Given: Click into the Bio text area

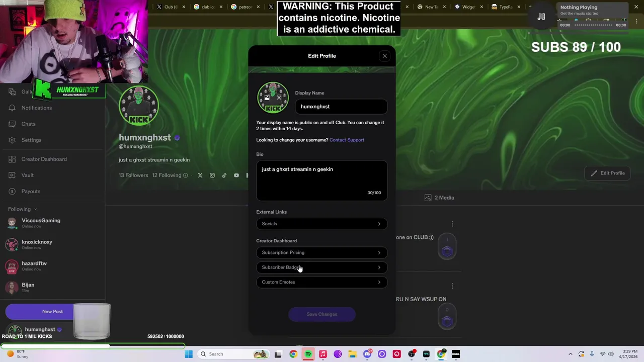Looking at the screenshot, I should [322, 180].
